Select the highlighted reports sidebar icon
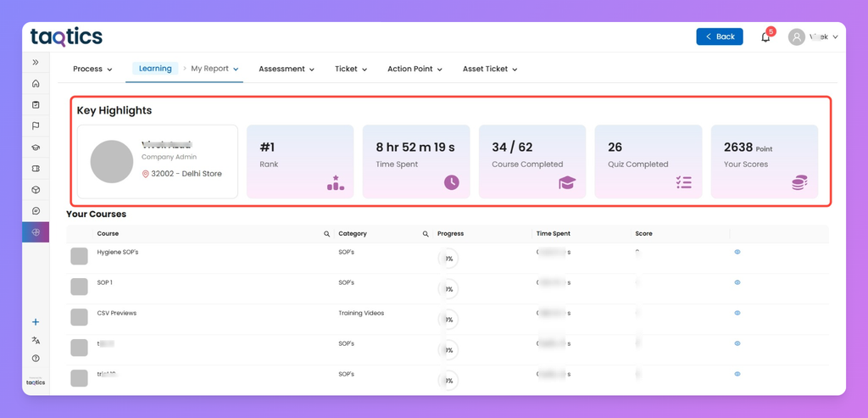Image resolution: width=868 pixels, height=418 pixels. tap(36, 232)
